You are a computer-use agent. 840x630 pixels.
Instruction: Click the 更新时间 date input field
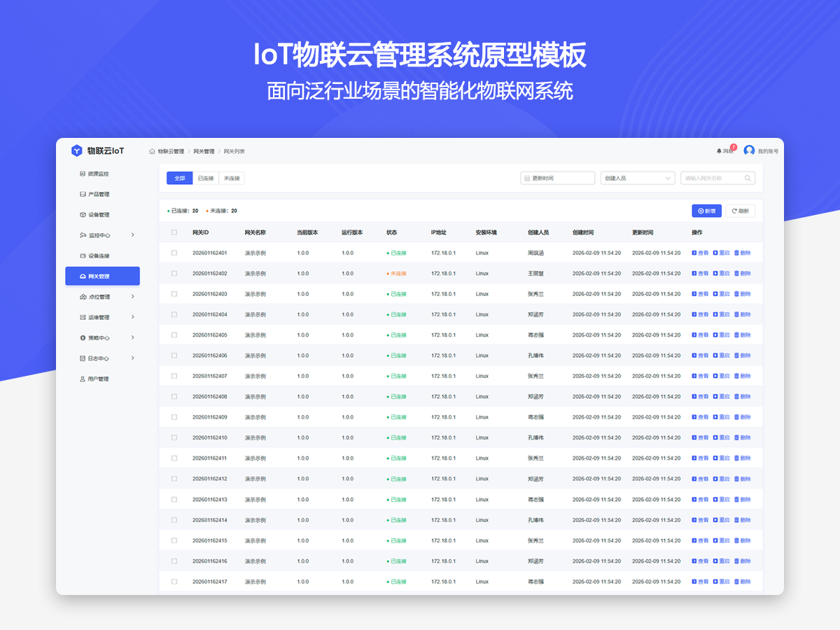[558, 178]
